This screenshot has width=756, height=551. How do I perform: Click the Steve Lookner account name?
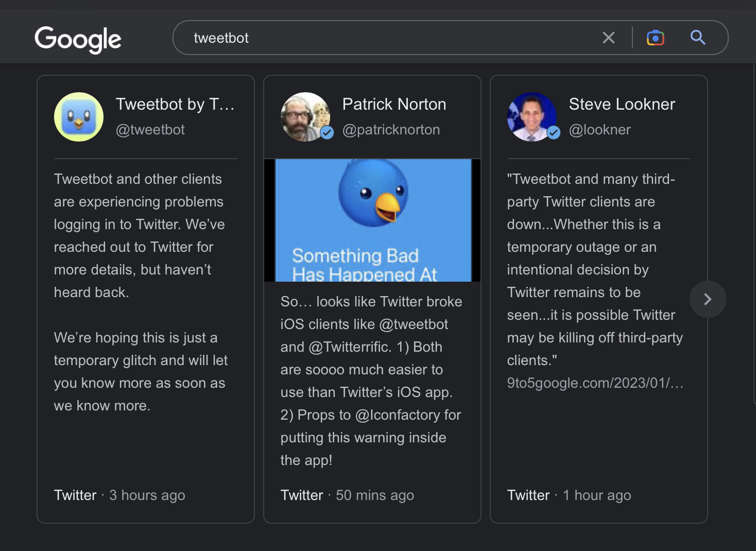(x=622, y=104)
